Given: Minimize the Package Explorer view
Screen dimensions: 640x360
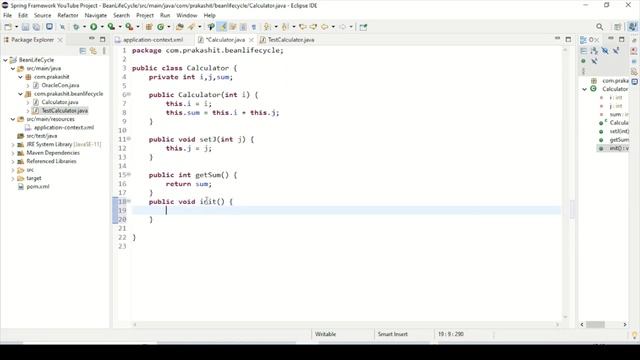Looking at the screenshot, I should point(92,39).
